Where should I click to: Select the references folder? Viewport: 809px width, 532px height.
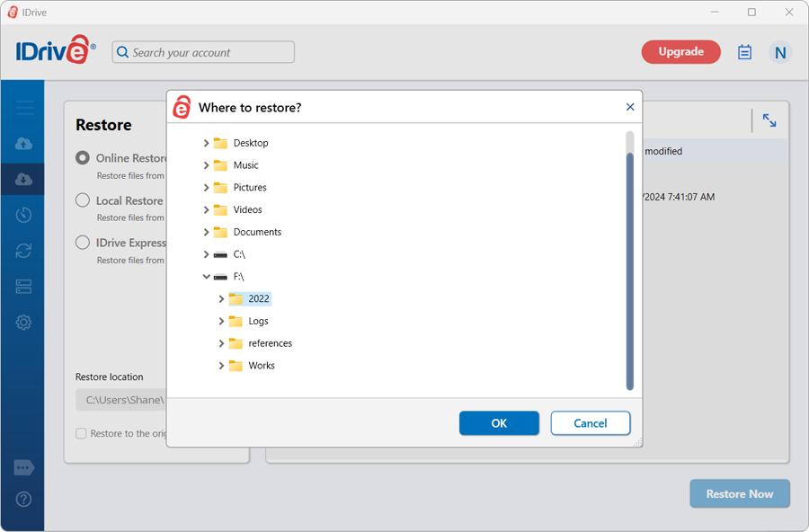(270, 343)
